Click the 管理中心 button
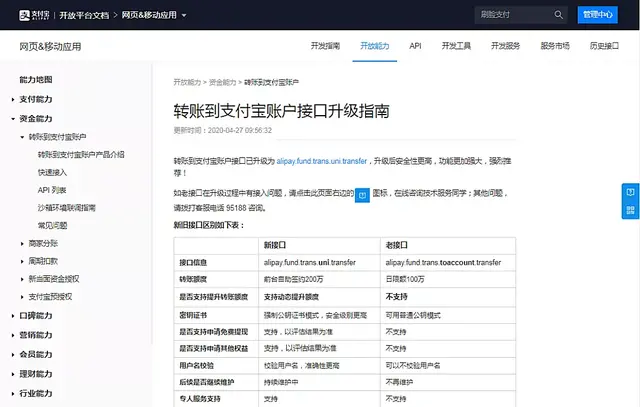Screen dimensions: 640x407 tap(598, 15)
